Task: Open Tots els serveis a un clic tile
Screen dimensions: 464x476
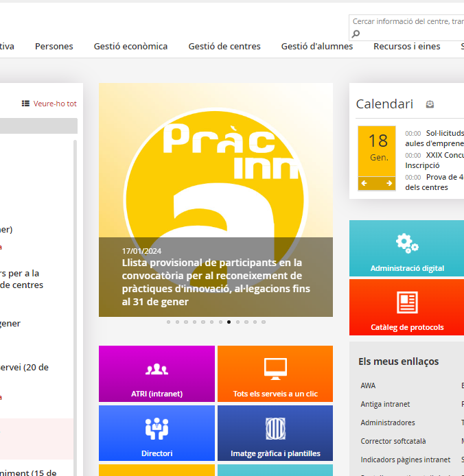Action: 275,374
